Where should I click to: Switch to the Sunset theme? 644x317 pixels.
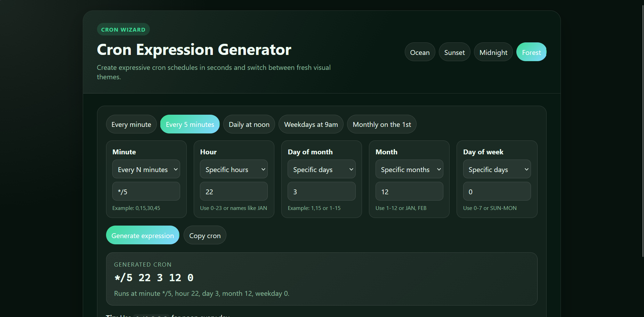coord(454,52)
